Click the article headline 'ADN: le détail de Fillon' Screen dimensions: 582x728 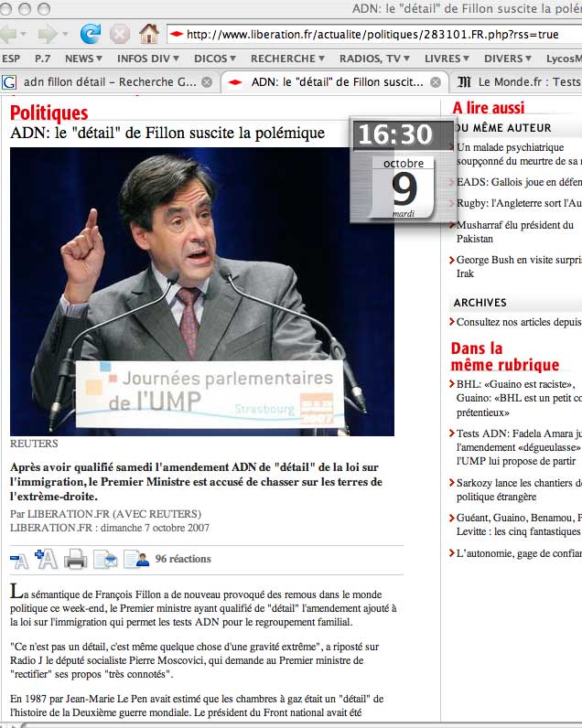pyautogui.click(x=167, y=133)
